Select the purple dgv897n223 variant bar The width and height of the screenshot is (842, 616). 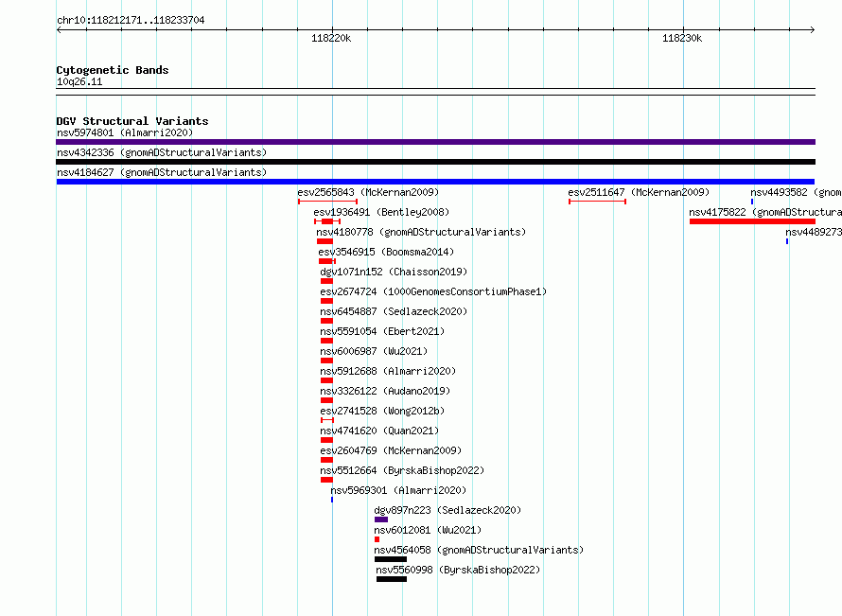pyautogui.click(x=381, y=519)
